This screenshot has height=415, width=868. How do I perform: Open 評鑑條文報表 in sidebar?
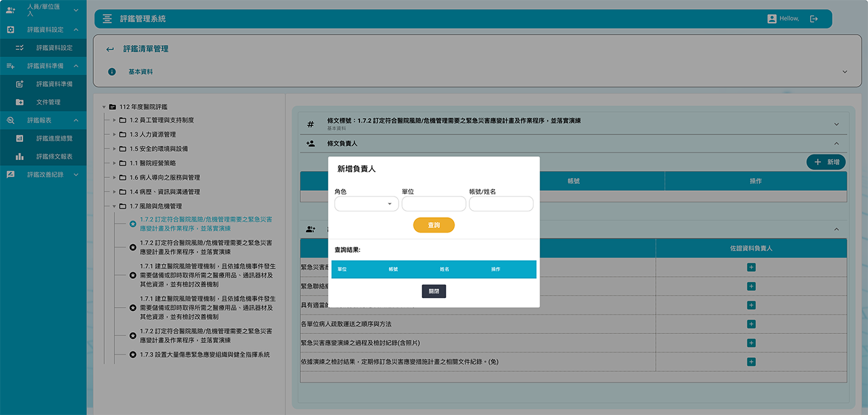pos(54,156)
